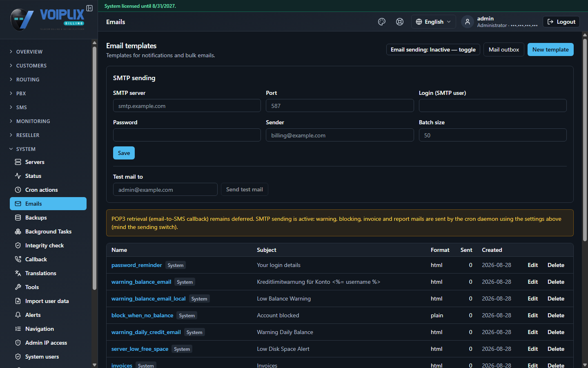Click the Servers icon in sidebar
Image resolution: width=588 pixels, height=368 pixels.
click(18, 162)
